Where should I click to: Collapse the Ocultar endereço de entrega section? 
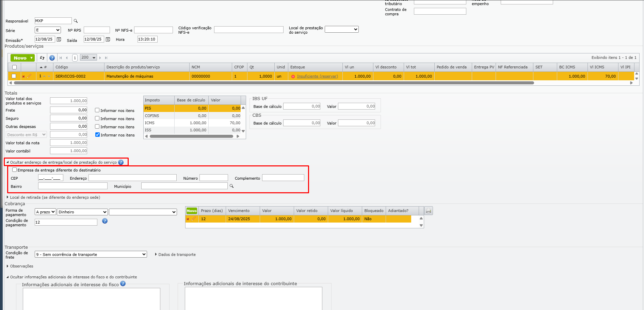63,162
